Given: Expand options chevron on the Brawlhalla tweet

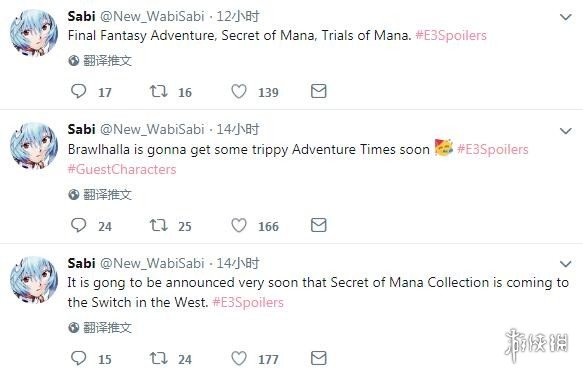Looking at the screenshot, I should tap(566, 131).
